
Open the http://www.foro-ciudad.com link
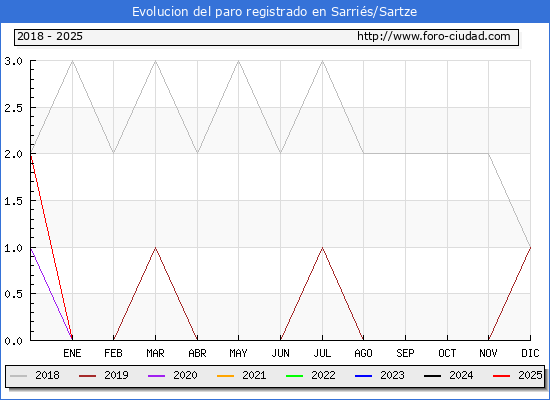click(434, 36)
